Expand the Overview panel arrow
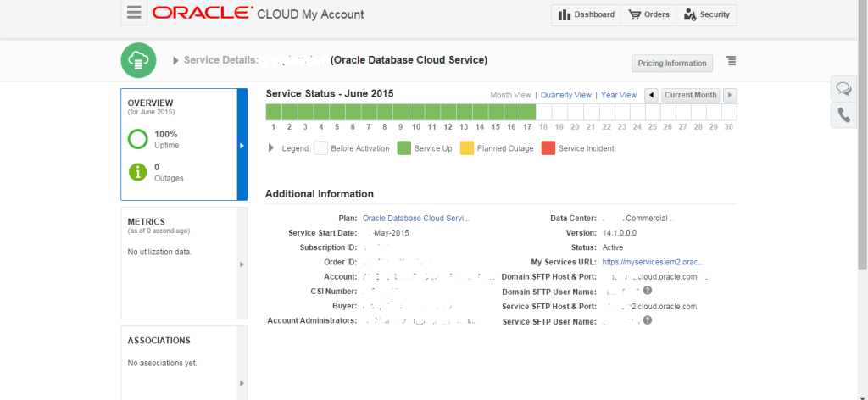 coord(242,145)
